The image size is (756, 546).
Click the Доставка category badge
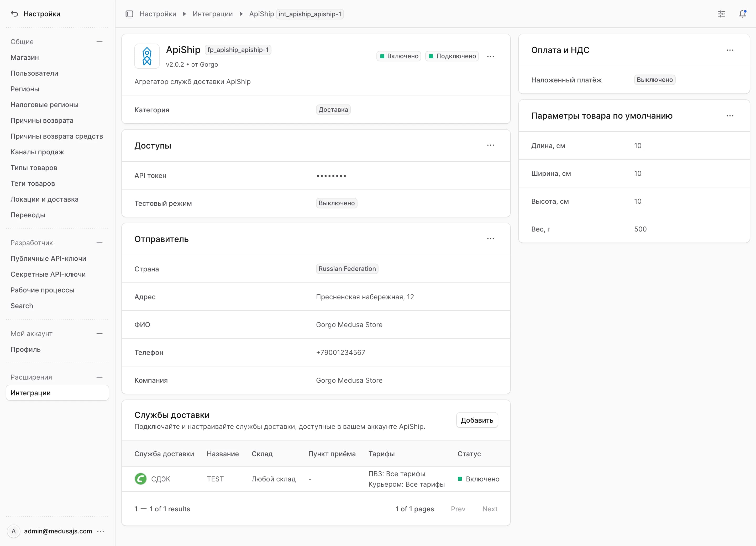coord(333,110)
